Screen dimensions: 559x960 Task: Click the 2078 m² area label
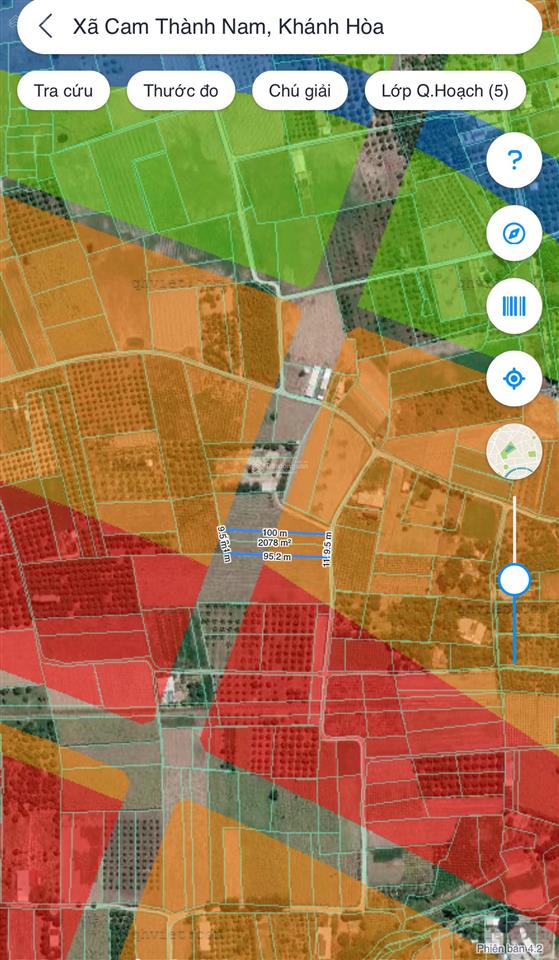pos(274,542)
